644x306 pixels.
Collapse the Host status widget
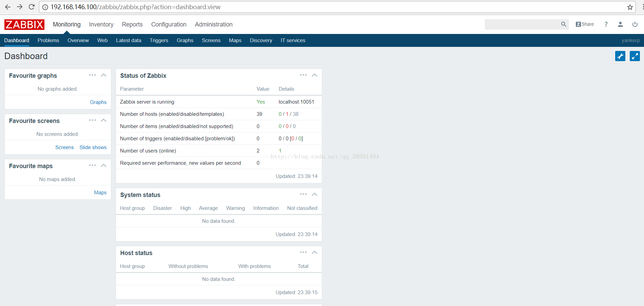click(x=314, y=252)
